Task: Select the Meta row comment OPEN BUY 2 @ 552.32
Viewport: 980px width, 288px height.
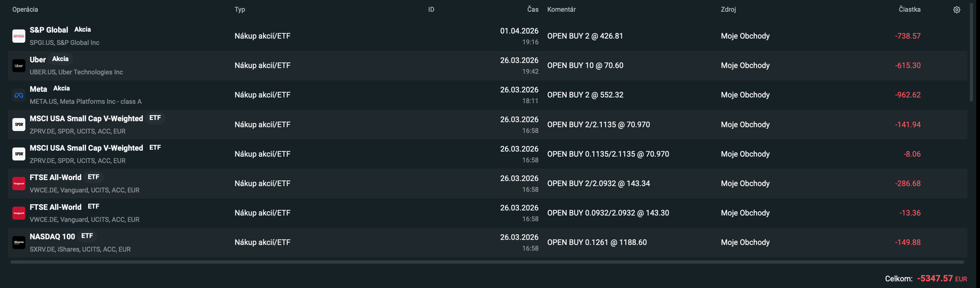Action: [x=585, y=95]
